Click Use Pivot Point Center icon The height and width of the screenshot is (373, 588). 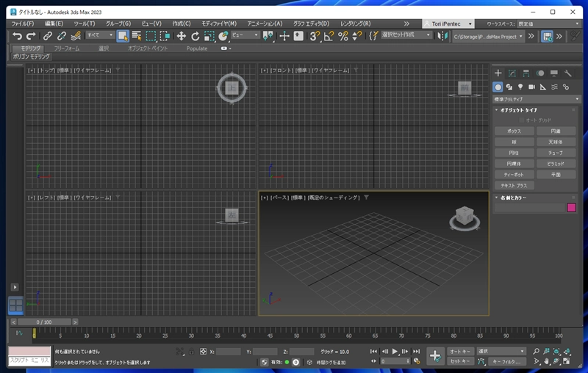268,36
